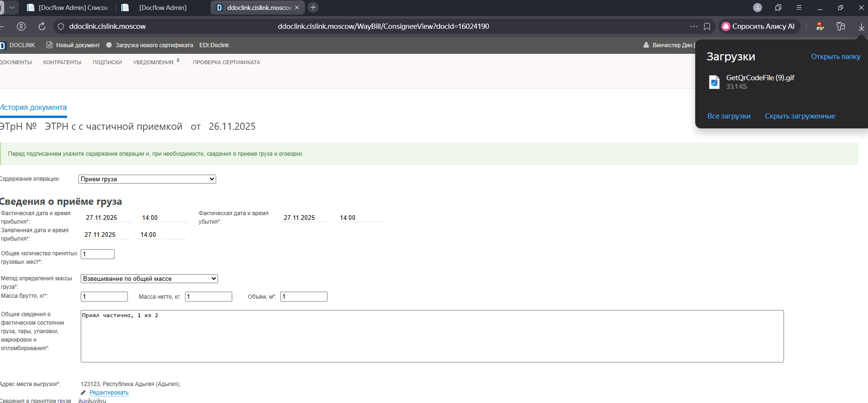
Task: Open the ПОДПИСКИ menu
Action: pyautogui.click(x=107, y=62)
